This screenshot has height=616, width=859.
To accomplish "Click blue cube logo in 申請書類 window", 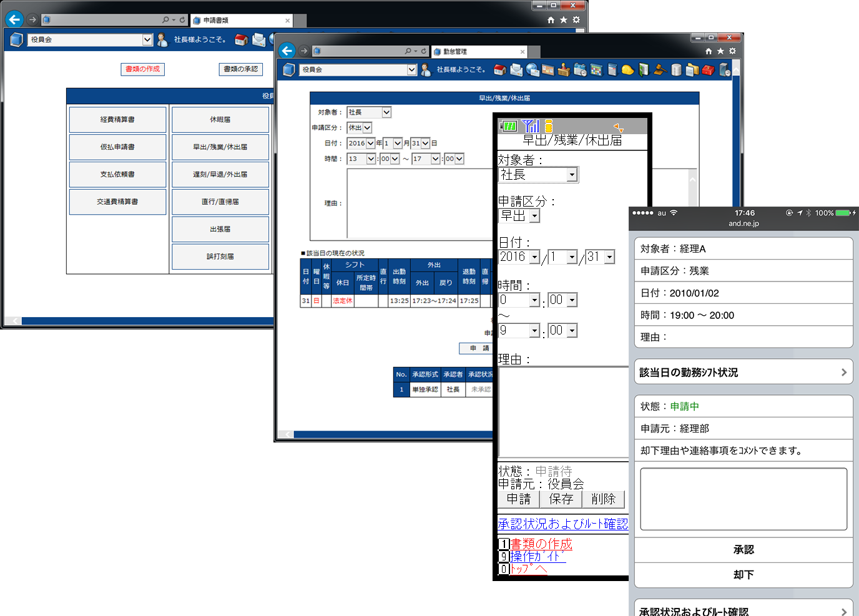I will point(17,40).
